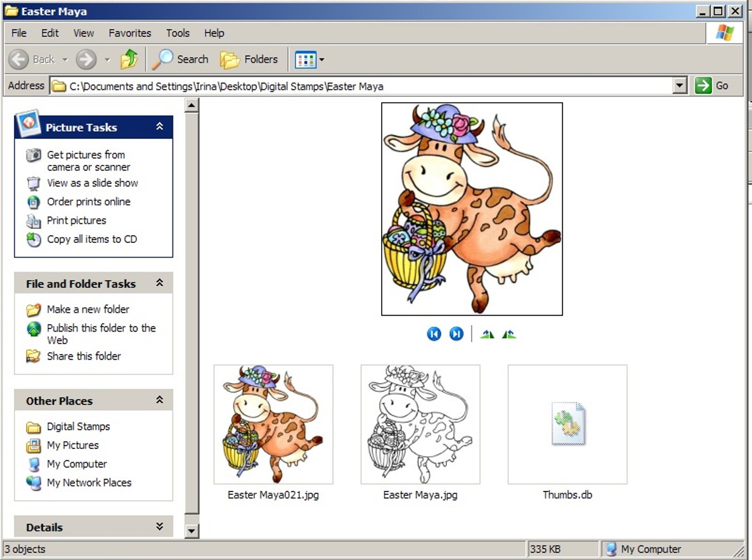The image size is (752, 560).
Task: Click the Digital Stamps folder icon
Action: coord(33,427)
